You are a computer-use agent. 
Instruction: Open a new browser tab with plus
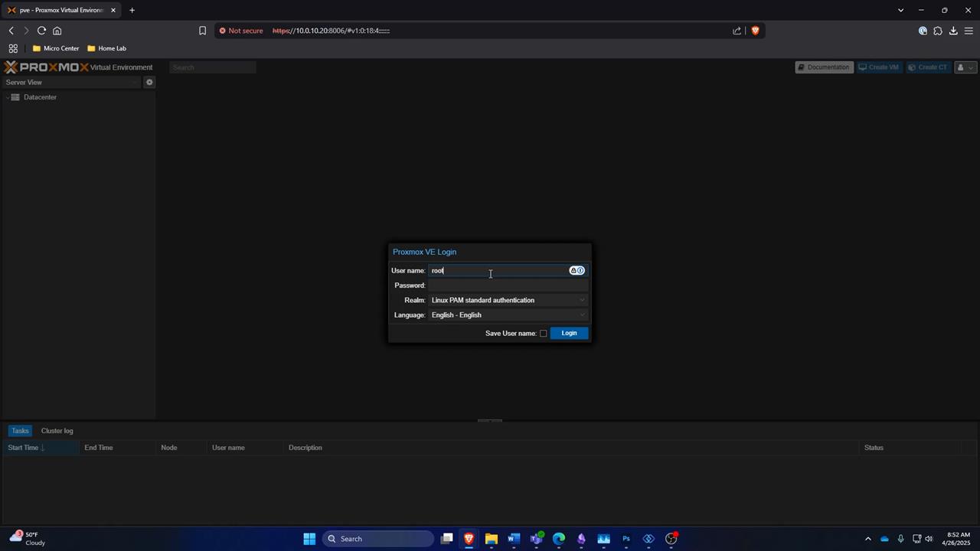(x=132, y=10)
